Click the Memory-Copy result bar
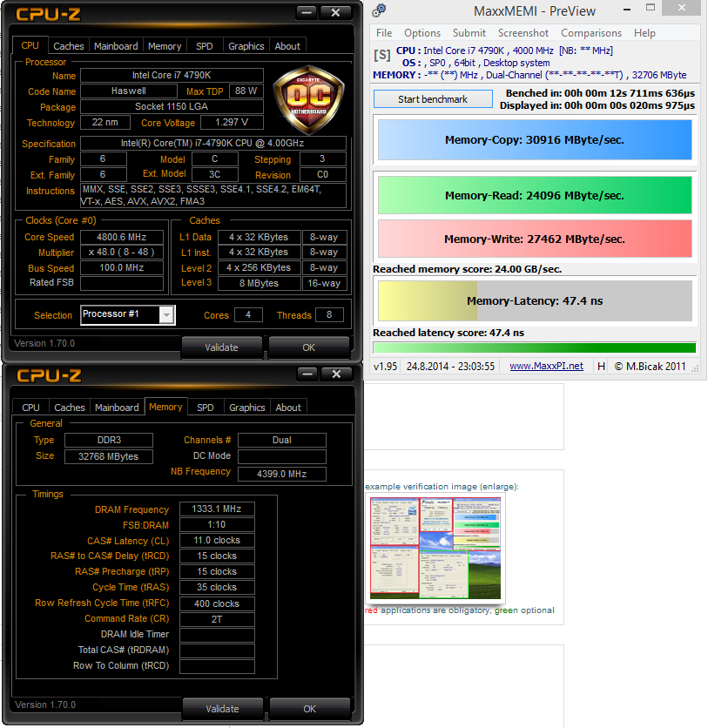The image size is (708, 728). [535, 139]
